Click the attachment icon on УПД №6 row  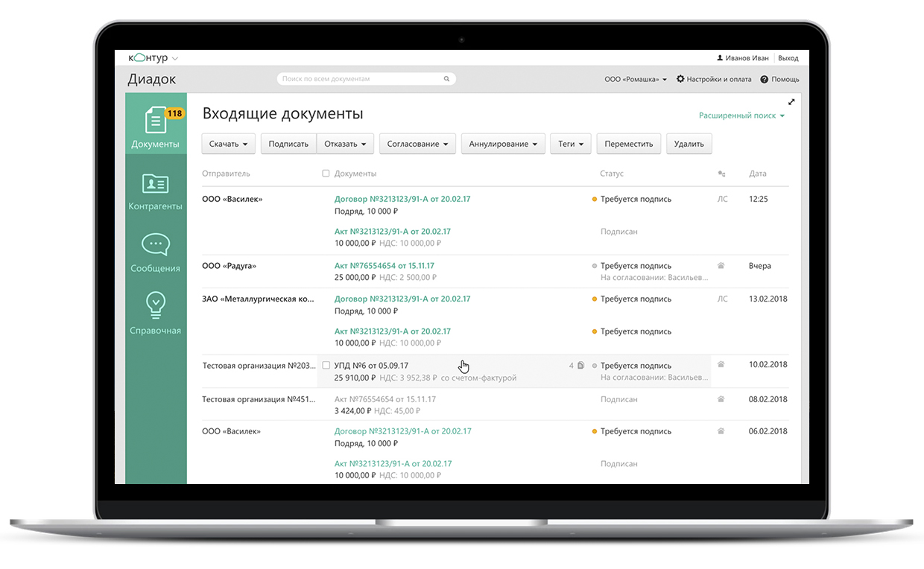point(580,365)
